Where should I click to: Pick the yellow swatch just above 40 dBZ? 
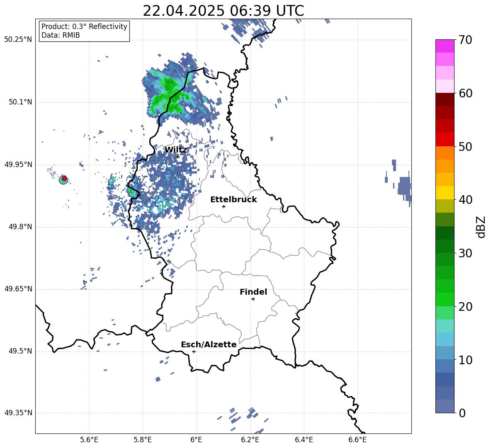tap(445, 193)
